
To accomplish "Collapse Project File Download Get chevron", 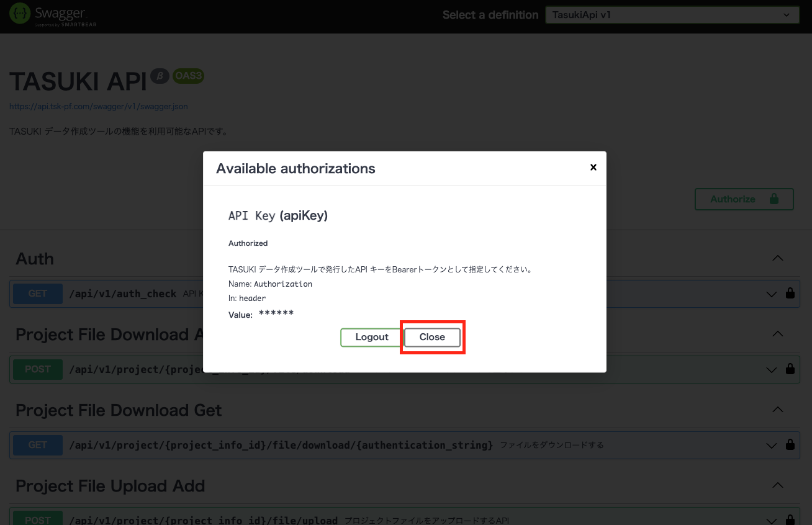I will (x=777, y=410).
